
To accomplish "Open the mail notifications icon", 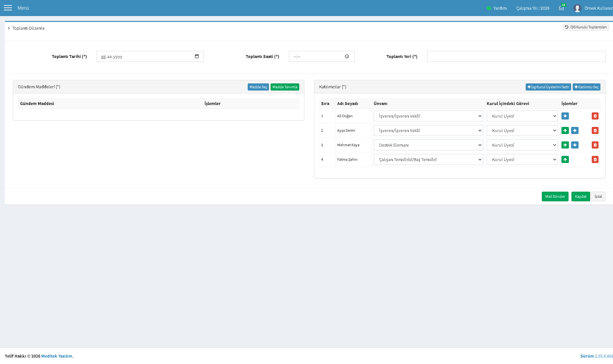I will coord(561,8).
